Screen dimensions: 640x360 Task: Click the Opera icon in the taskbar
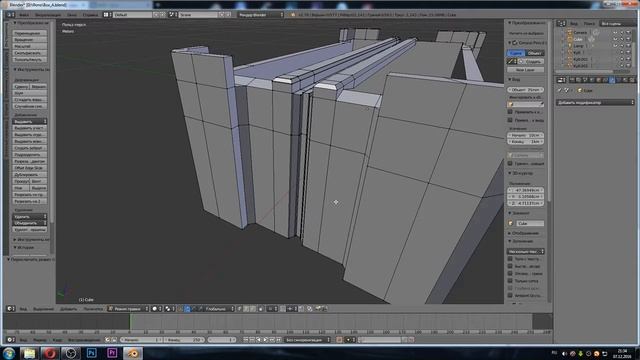click(x=50, y=353)
